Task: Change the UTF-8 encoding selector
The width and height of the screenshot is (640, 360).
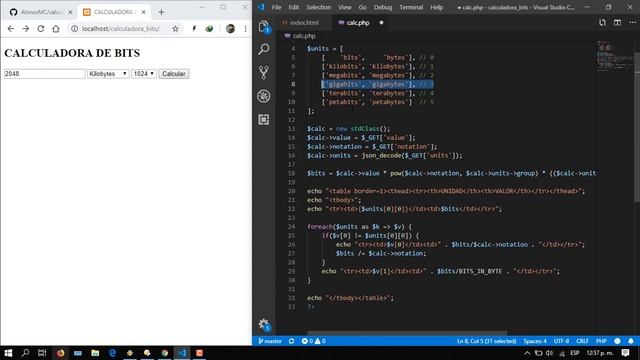Action: click(x=561, y=341)
